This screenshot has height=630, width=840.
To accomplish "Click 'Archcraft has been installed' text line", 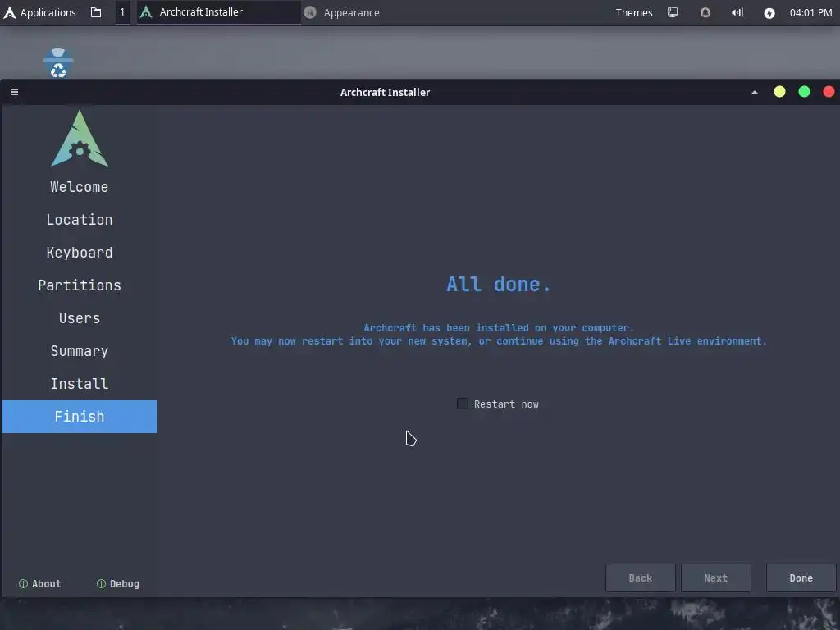I will (x=499, y=328).
